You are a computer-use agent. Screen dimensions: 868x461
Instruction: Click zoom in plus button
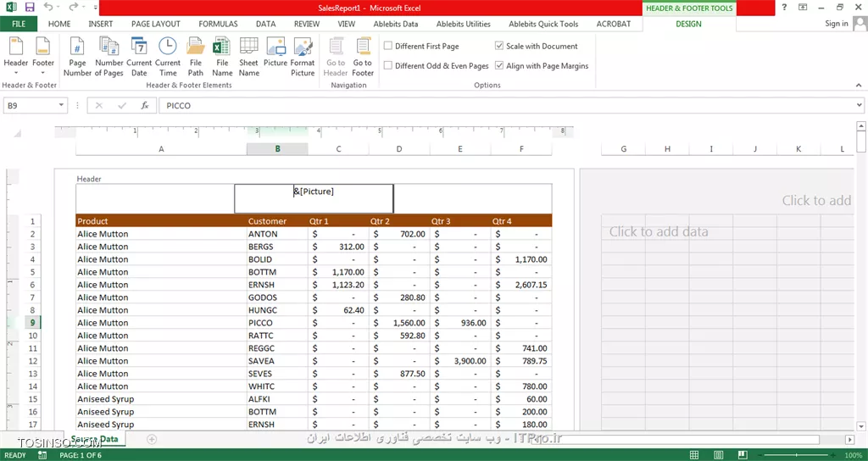click(x=833, y=455)
